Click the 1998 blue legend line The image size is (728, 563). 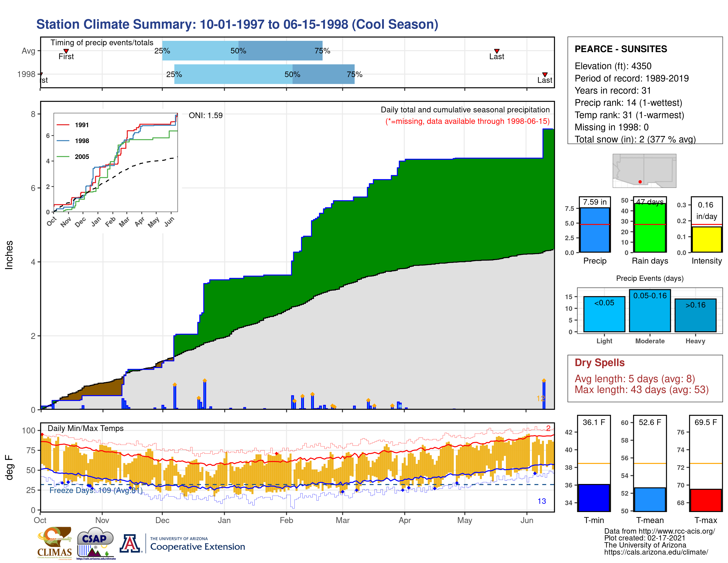pyautogui.click(x=63, y=141)
